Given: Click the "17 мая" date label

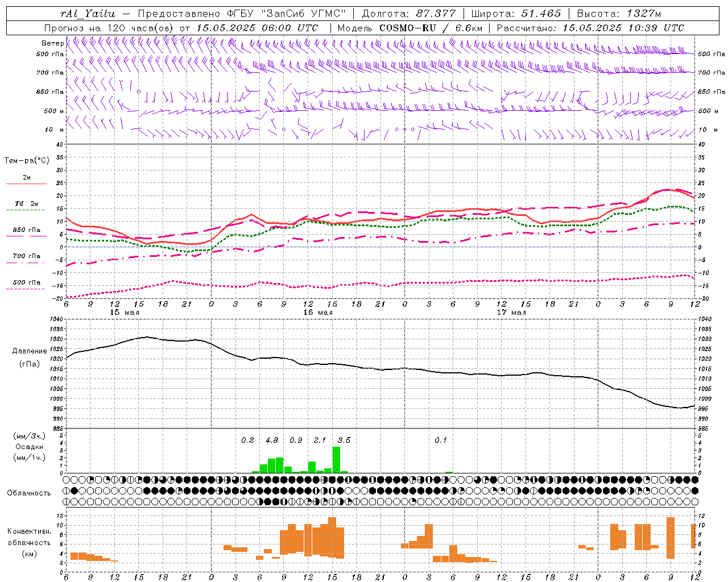Looking at the screenshot, I should click(511, 313).
